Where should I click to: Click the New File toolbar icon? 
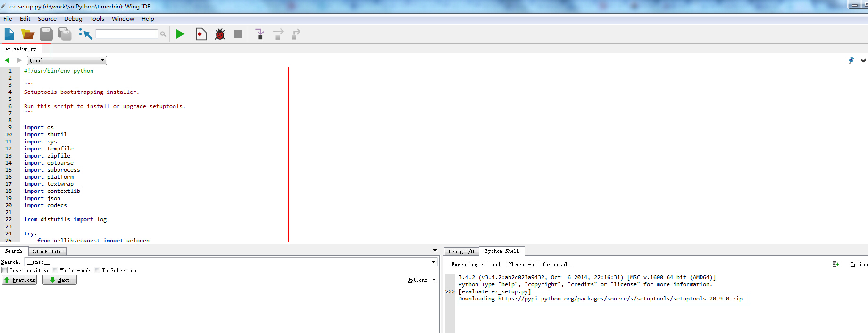pyautogui.click(x=9, y=34)
